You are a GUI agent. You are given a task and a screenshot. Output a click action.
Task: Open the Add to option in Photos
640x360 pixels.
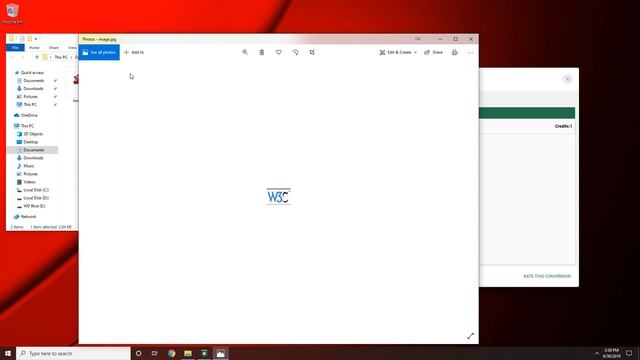[x=134, y=52]
